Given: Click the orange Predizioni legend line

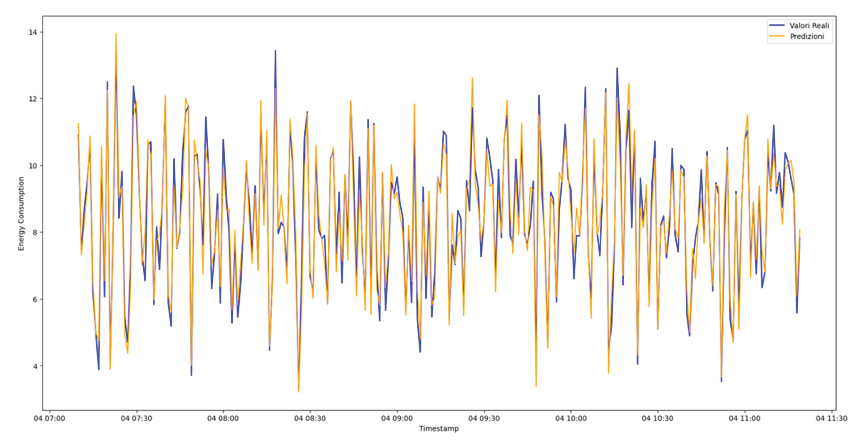Looking at the screenshot, I should pos(777,36).
